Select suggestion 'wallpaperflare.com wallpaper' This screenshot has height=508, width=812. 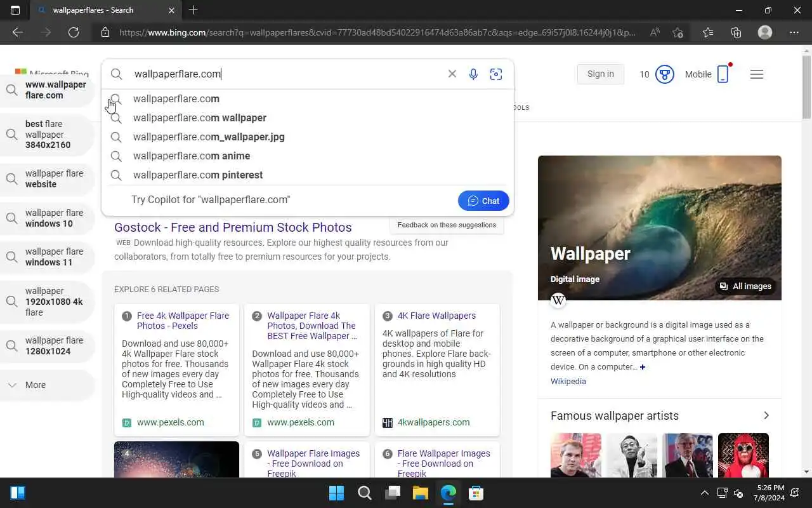(307, 117)
